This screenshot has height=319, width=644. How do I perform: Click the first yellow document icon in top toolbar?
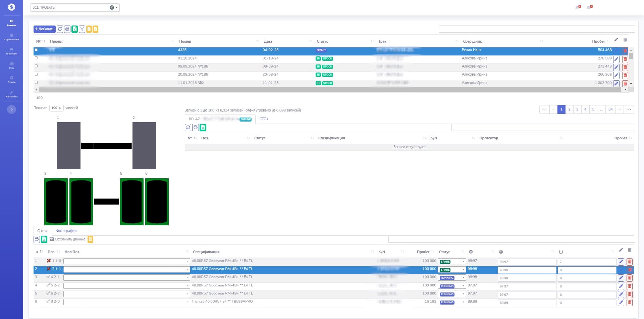[x=89, y=29]
